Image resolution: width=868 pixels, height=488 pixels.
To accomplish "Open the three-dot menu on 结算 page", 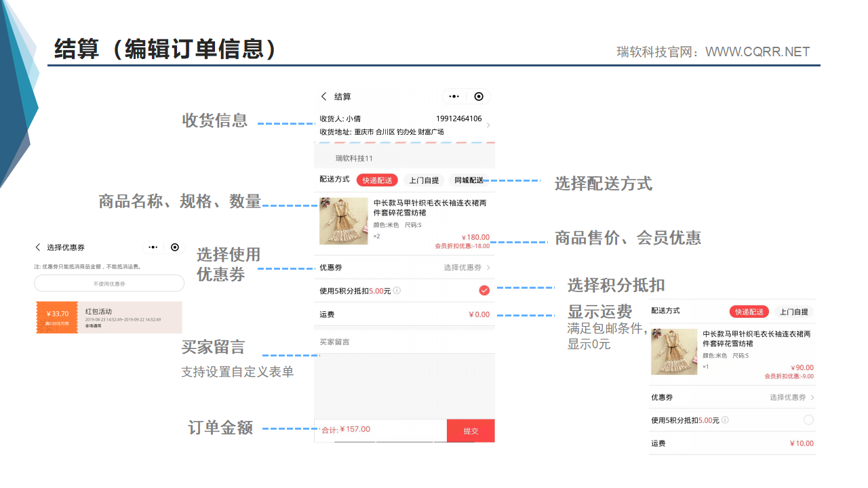I will (454, 97).
